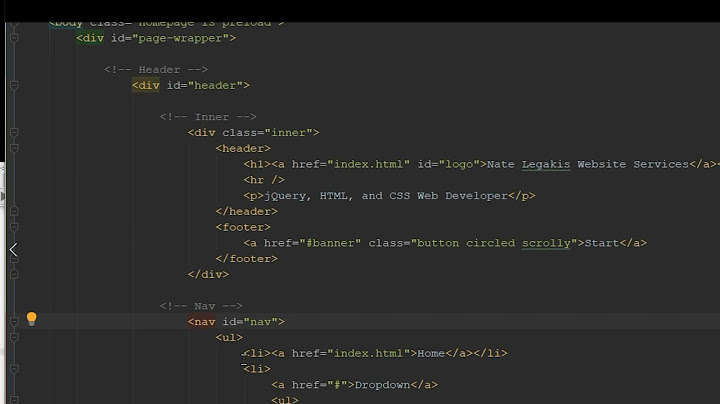Collapse the opening <footer> tag fold marker
This screenshot has height=404, width=720.
(x=14, y=227)
